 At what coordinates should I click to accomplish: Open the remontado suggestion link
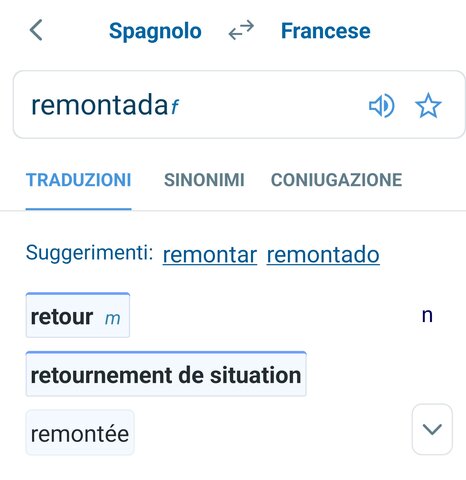pyautogui.click(x=323, y=255)
